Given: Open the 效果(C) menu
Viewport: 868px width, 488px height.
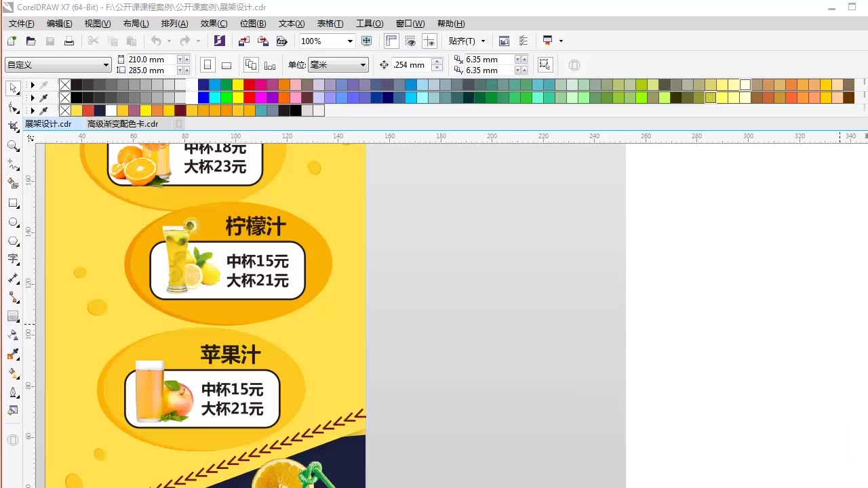Looking at the screenshot, I should pyautogui.click(x=214, y=23).
